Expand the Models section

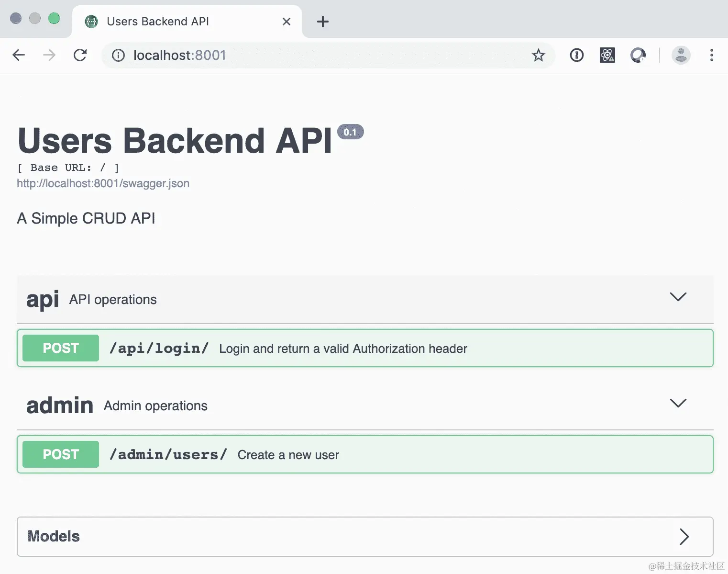(x=684, y=537)
